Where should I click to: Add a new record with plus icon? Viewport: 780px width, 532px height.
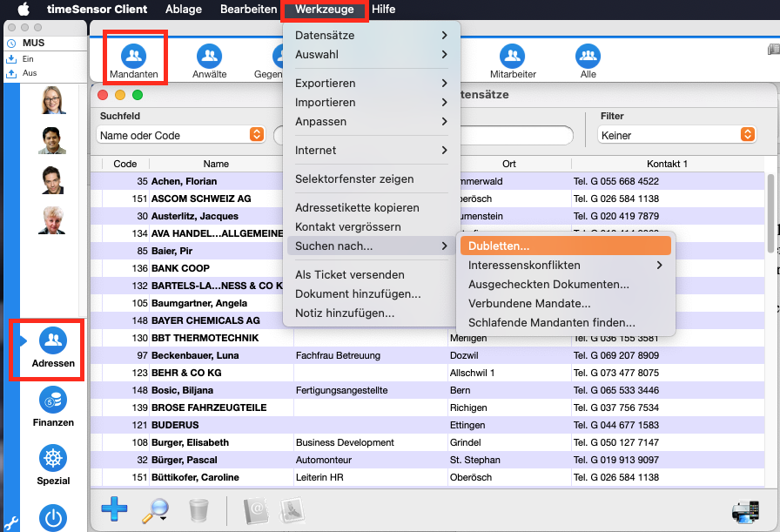coord(114,509)
